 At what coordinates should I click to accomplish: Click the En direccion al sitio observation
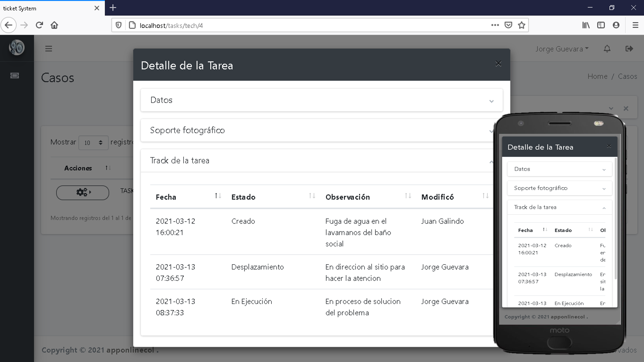pos(365,273)
